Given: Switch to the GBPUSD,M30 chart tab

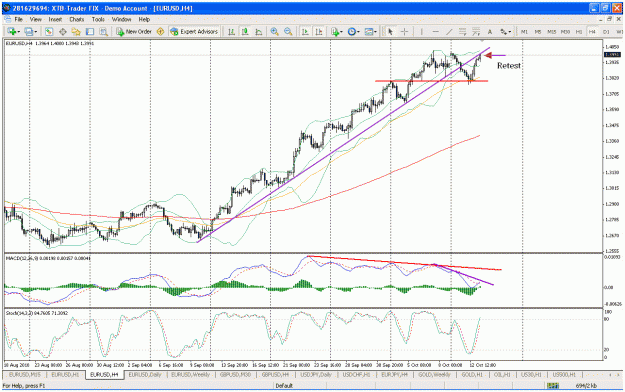Looking at the screenshot, I should coord(235,375).
